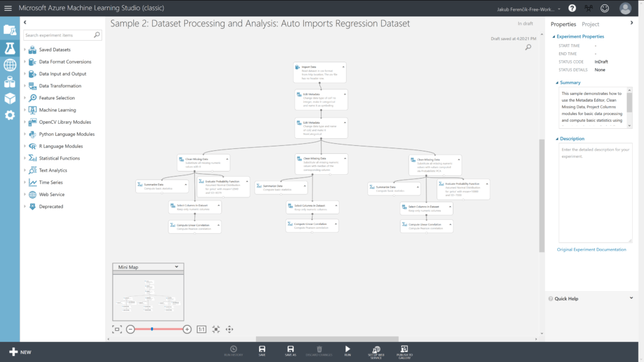The image size is (644, 362).
Task: Open Settings gear icon in left sidebar
Action: (9, 115)
